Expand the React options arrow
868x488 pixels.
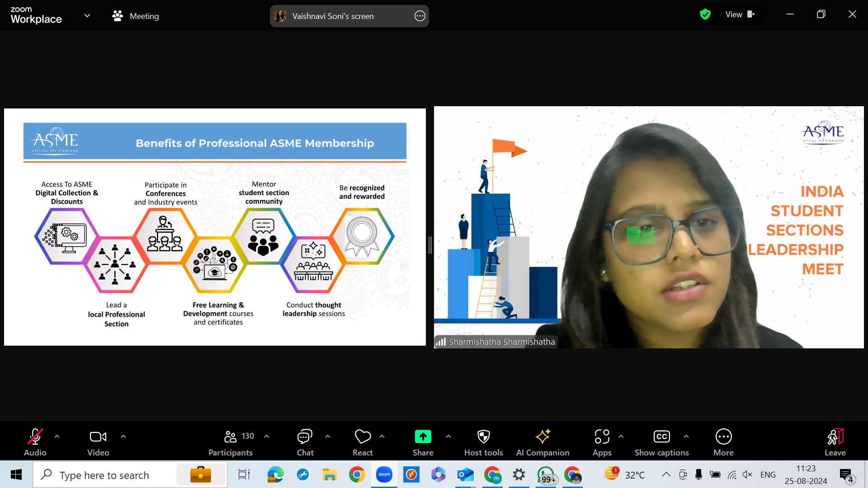[x=382, y=436]
